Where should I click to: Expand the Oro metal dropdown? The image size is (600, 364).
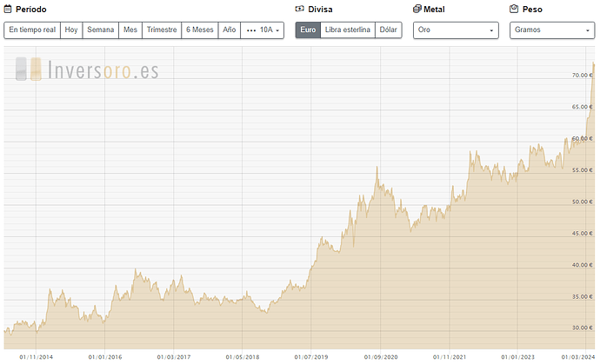coord(456,30)
